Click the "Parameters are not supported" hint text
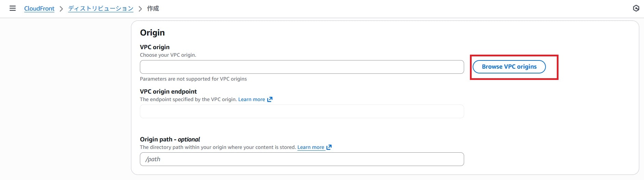 tap(193, 79)
